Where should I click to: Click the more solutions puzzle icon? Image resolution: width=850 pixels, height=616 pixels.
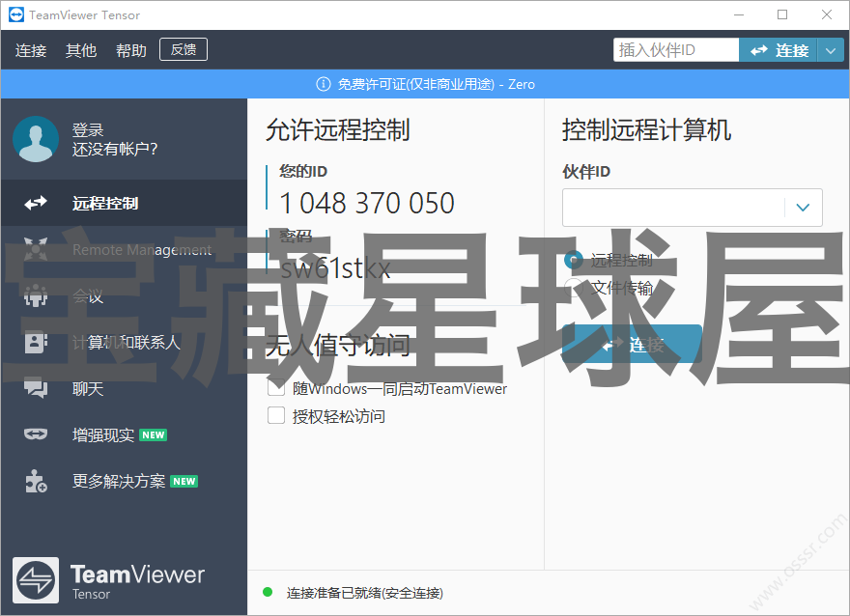36,481
